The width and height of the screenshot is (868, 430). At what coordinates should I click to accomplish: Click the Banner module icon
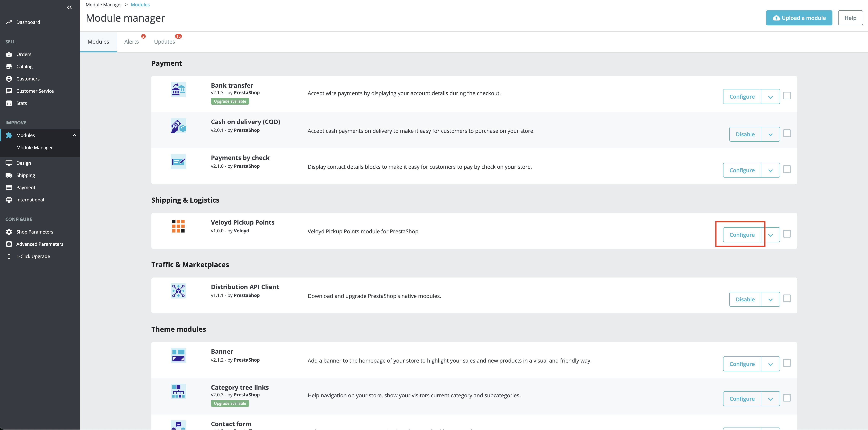pos(178,356)
